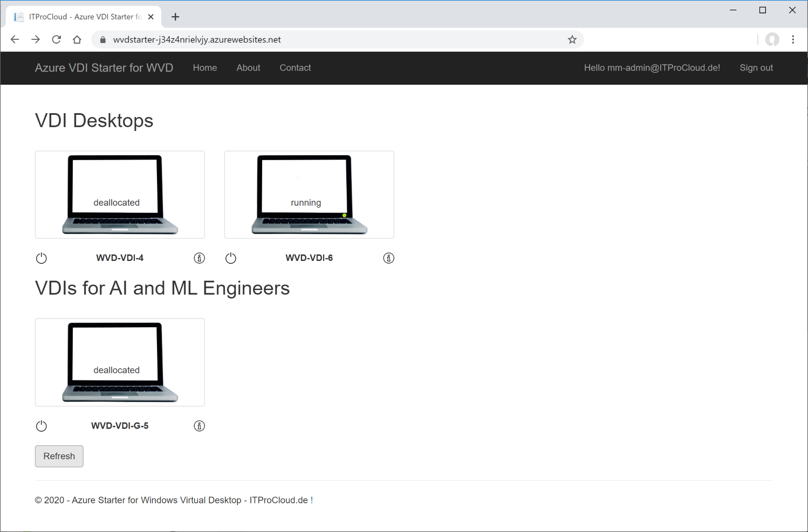
Task: Follow the exclamation link in the footer
Action: (x=312, y=500)
